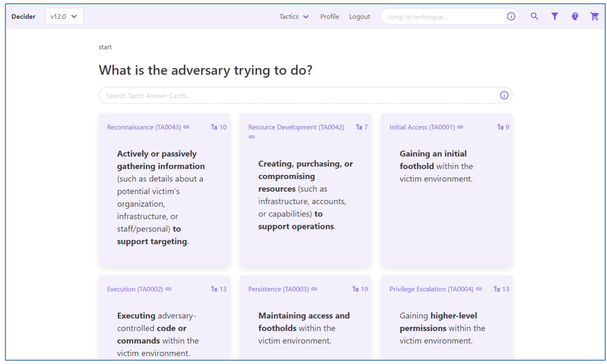Open the Privilege Escalation (TA0004) link
The height and width of the screenshot is (364, 607).
pos(431,289)
